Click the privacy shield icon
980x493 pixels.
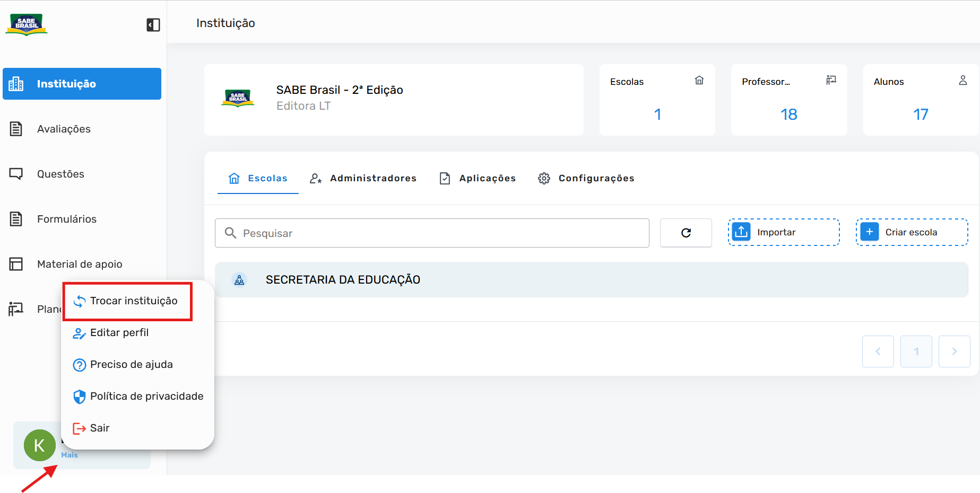(x=80, y=397)
